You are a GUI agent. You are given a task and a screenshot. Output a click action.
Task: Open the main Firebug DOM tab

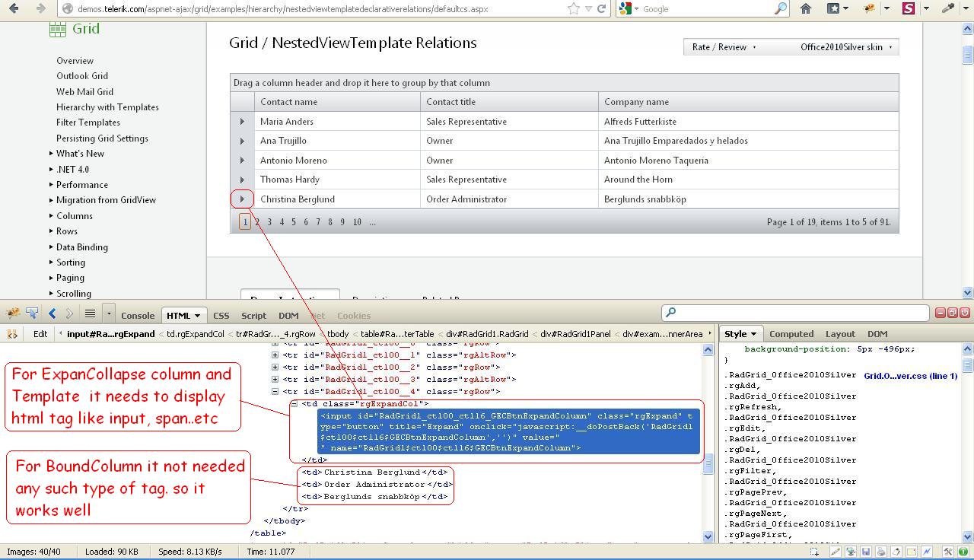pos(288,315)
